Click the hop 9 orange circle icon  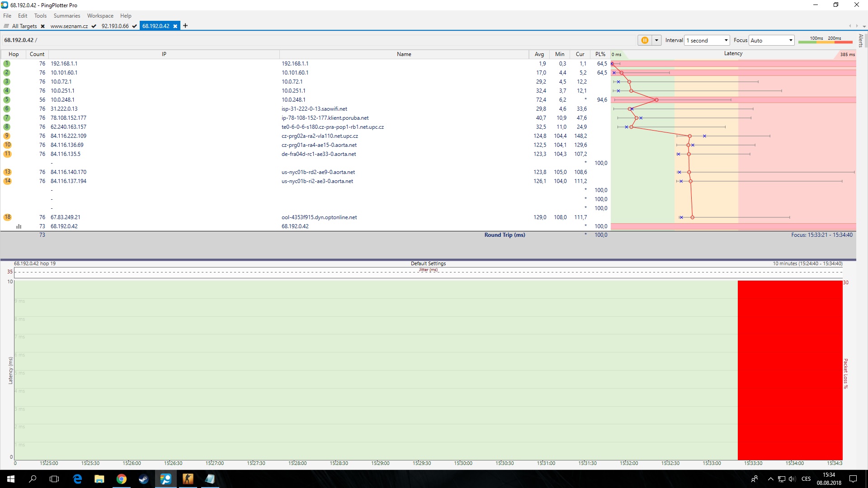pos(7,136)
